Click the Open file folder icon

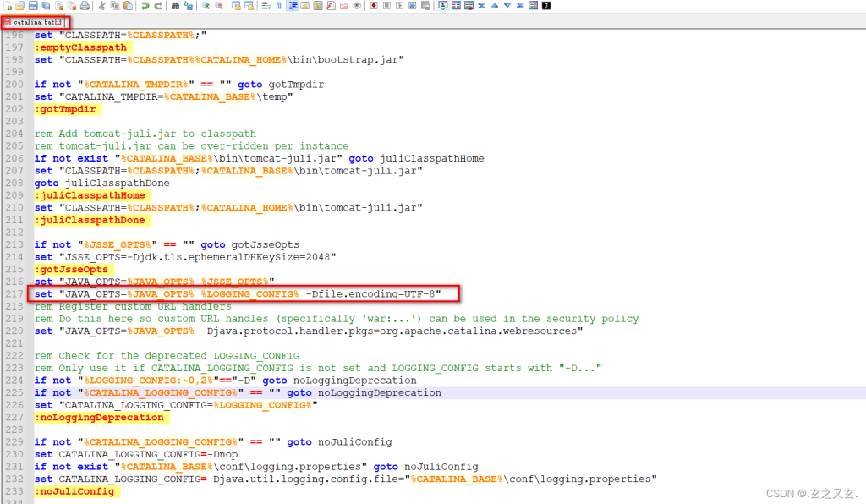[20, 6]
